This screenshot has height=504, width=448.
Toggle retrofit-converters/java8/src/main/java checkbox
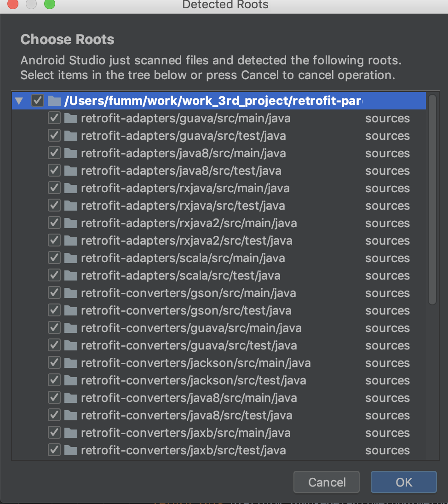pyautogui.click(x=54, y=398)
